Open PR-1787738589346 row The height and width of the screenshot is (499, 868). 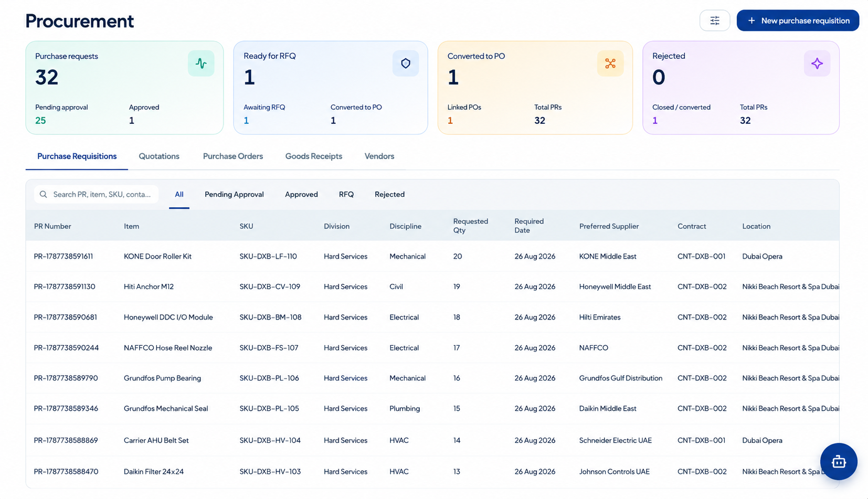(x=432, y=408)
